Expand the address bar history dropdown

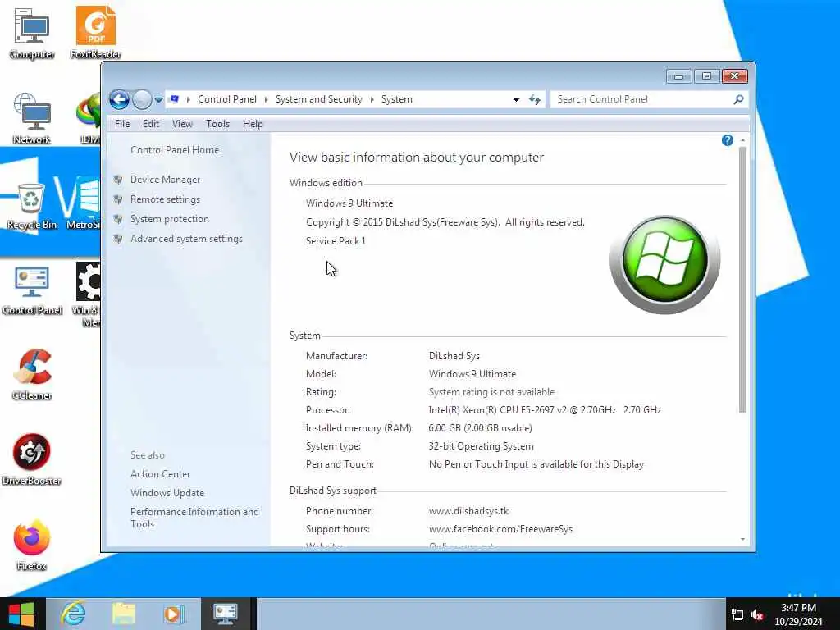516,99
